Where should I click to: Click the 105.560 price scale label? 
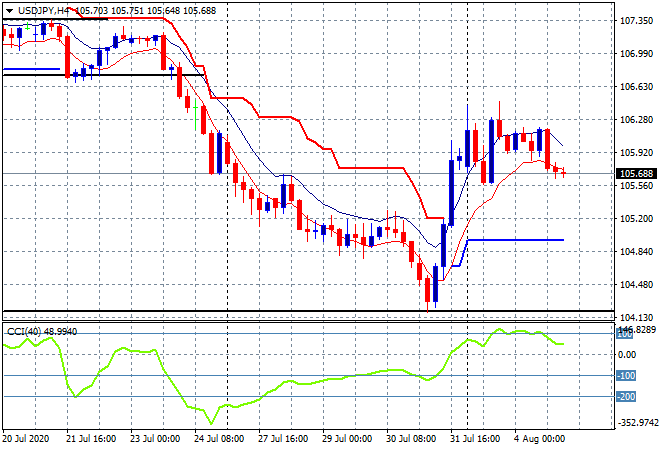click(x=636, y=186)
